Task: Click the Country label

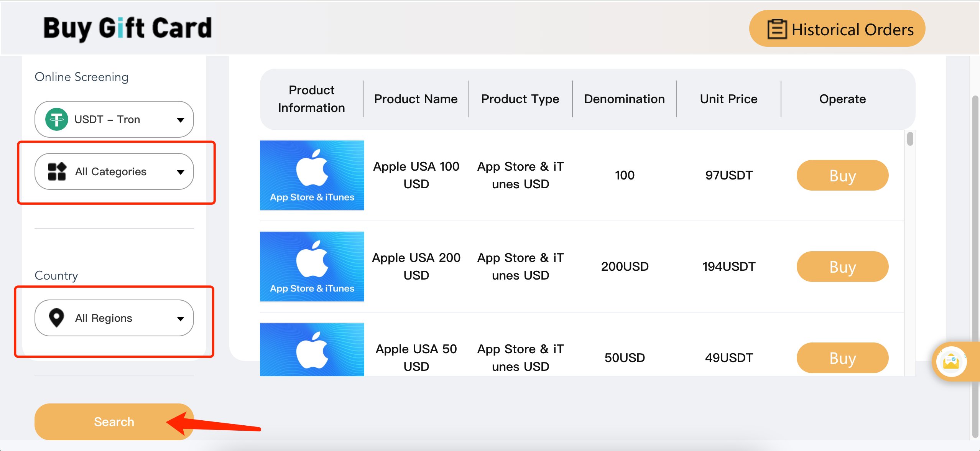Action: click(x=56, y=275)
